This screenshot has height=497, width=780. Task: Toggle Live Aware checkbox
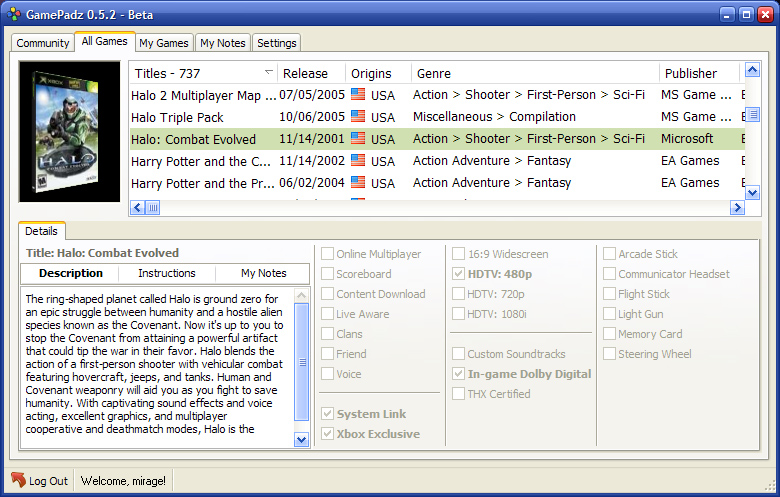point(327,314)
